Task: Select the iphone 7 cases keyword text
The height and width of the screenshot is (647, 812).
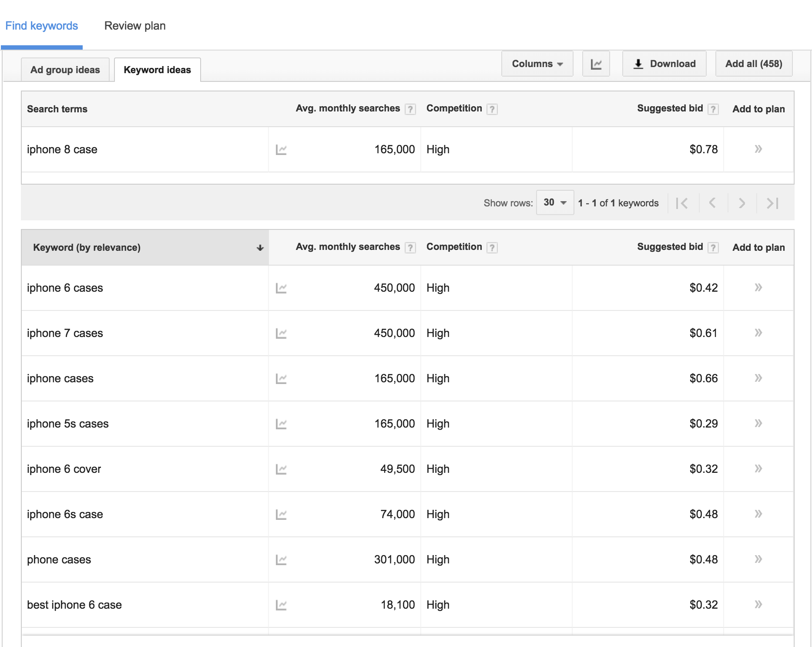Action: [65, 334]
